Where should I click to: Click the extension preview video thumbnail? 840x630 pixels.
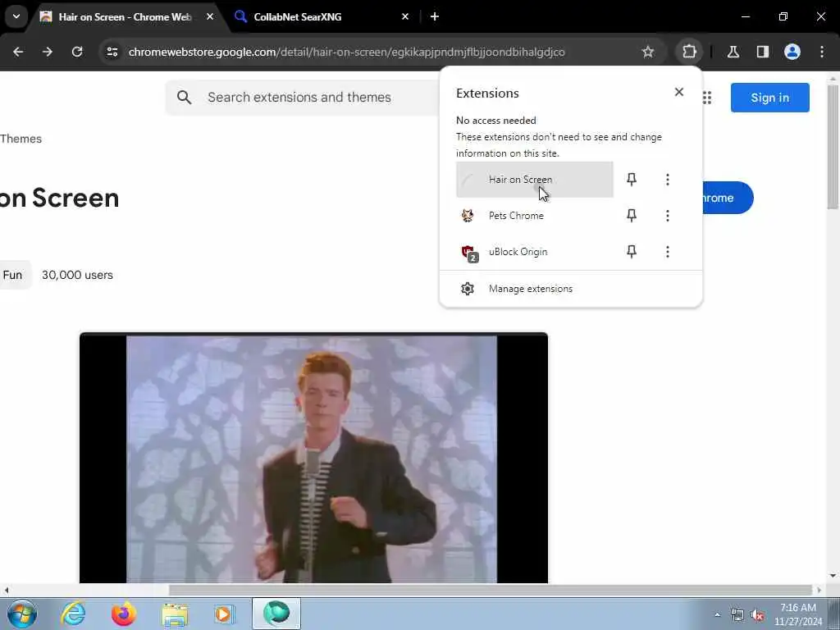pyautogui.click(x=313, y=458)
